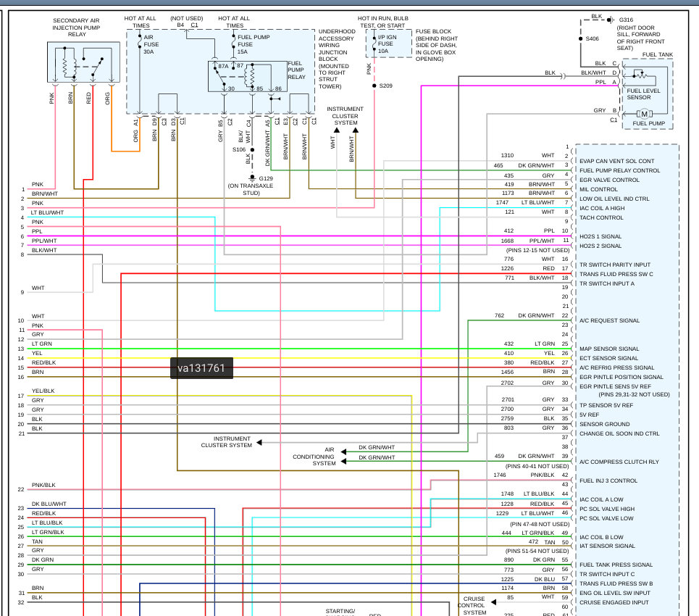This screenshot has width=699, height=616.
Task: Select the CRUISE CONTROL SYSTEM label
Action: 474,605
